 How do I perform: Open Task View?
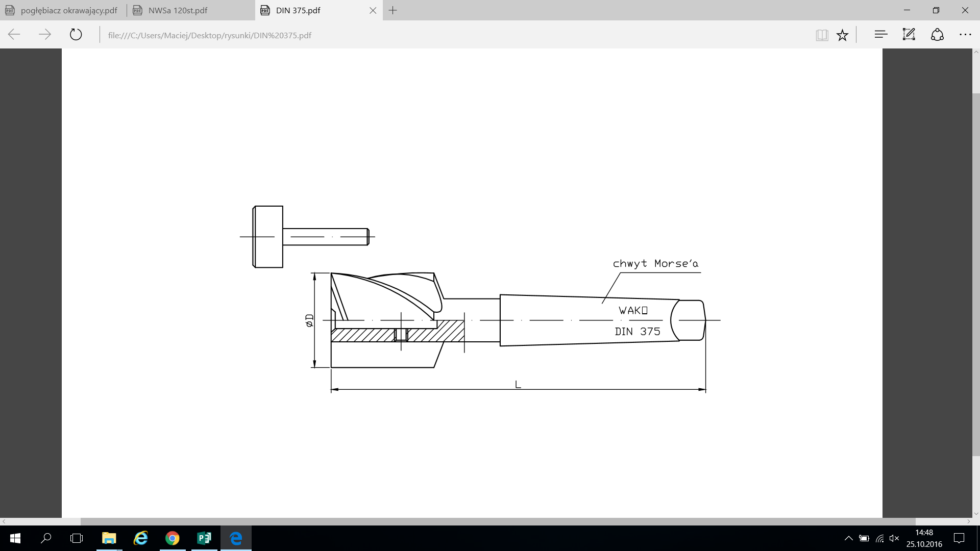[x=77, y=538]
